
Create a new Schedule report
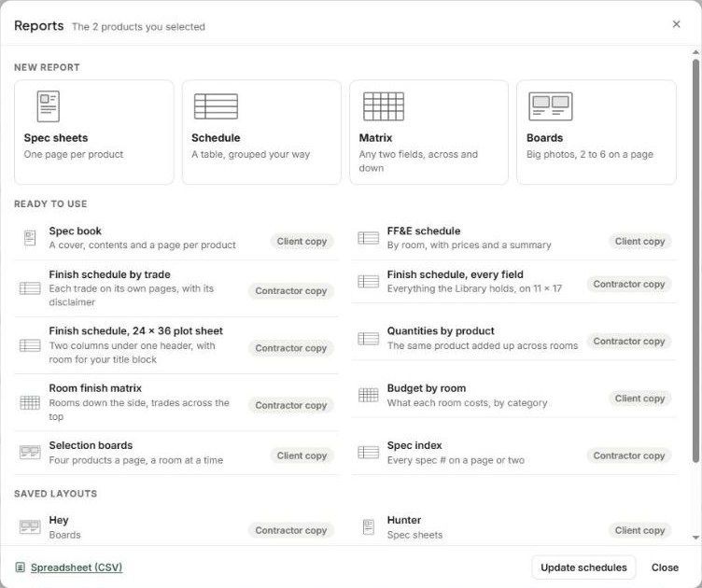point(261,132)
